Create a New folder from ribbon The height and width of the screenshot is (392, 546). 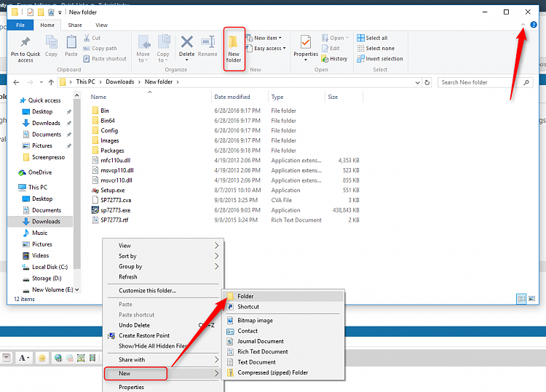[234, 49]
